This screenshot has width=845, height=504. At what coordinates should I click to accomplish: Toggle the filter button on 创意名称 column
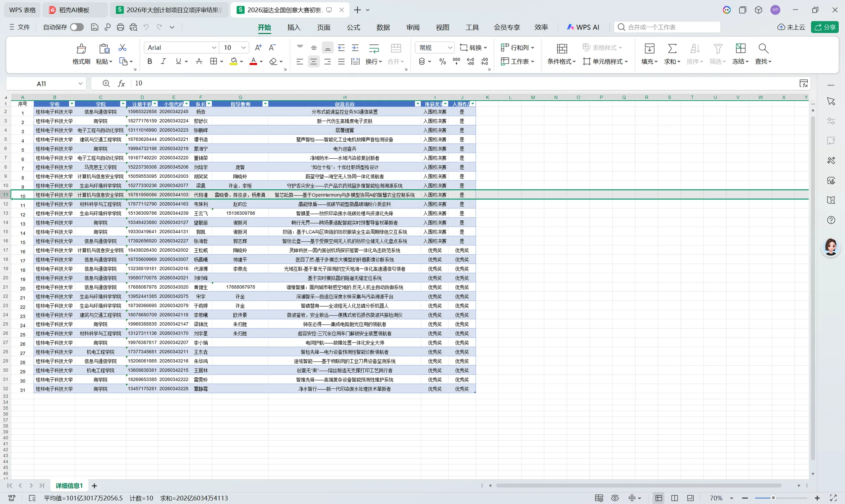(418, 104)
